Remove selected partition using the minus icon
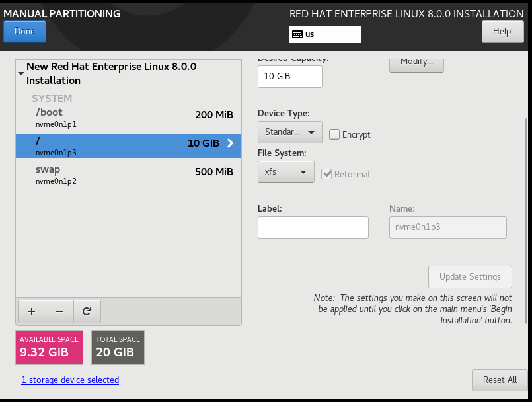This screenshot has height=402, width=532. (x=59, y=311)
